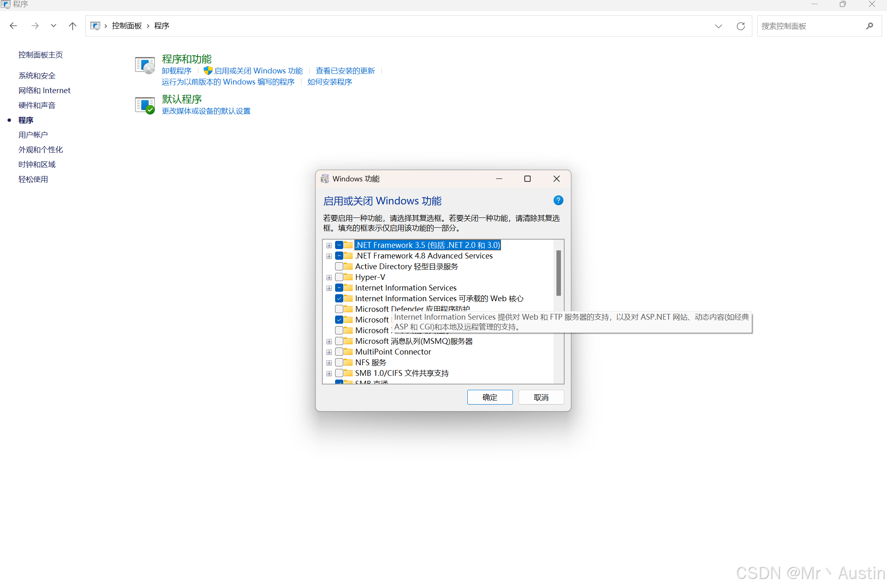This screenshot has width=887, height=588.
Task: Open 如何安装程序 link
Action: [x=330, y=82]
